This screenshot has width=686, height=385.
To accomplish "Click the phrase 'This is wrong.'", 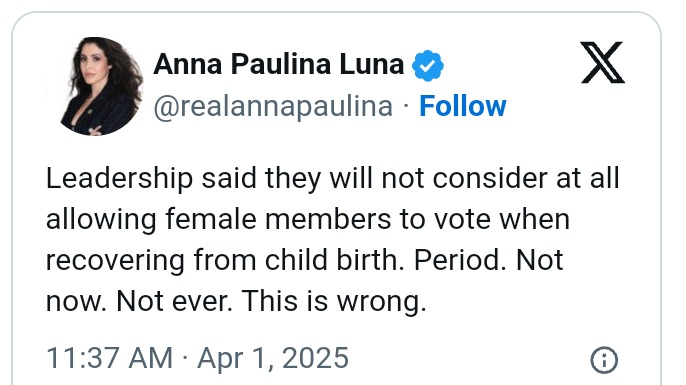I will (334, 301).
